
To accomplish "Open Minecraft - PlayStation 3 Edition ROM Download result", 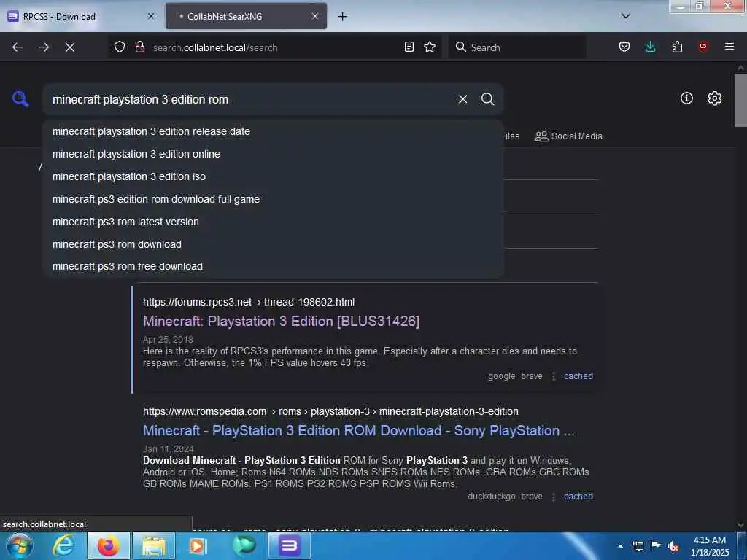I will [x=358, y=430].
